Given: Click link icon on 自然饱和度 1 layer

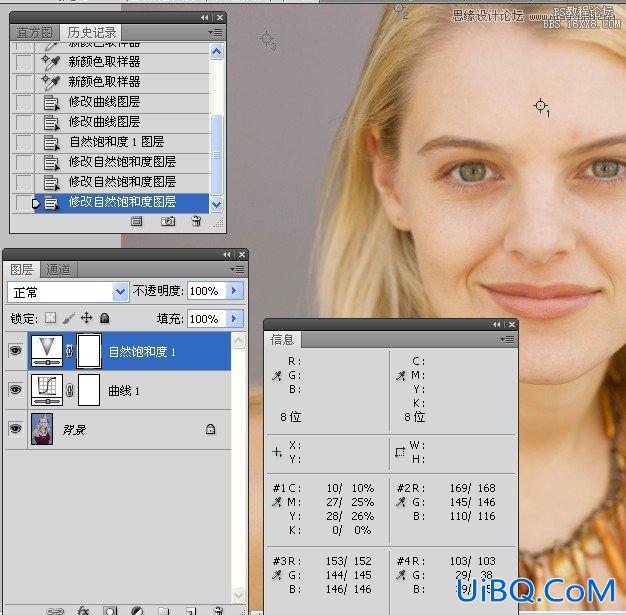Looking at the screenshot, I should 69,351.
